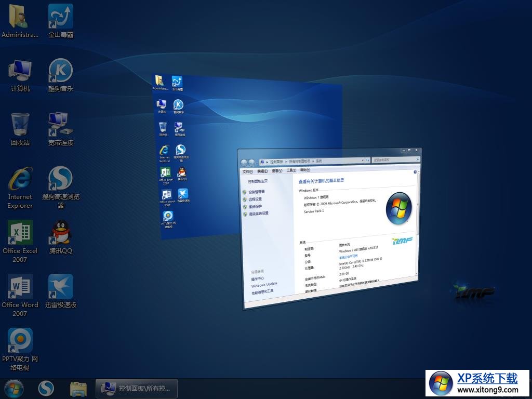The height and width of the screenshot is (399, 532).
Task: Click 设备管理器 shield icon in System sidebar
Action: click(244, 192)
